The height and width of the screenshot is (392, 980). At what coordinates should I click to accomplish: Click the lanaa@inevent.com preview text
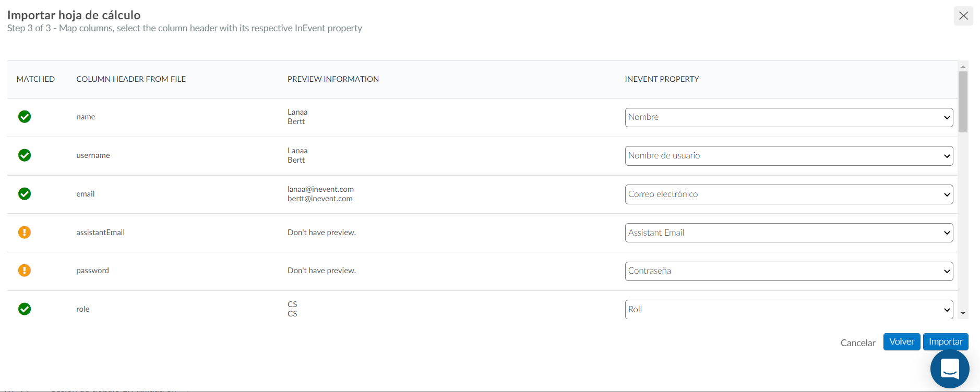click(320, 189)
